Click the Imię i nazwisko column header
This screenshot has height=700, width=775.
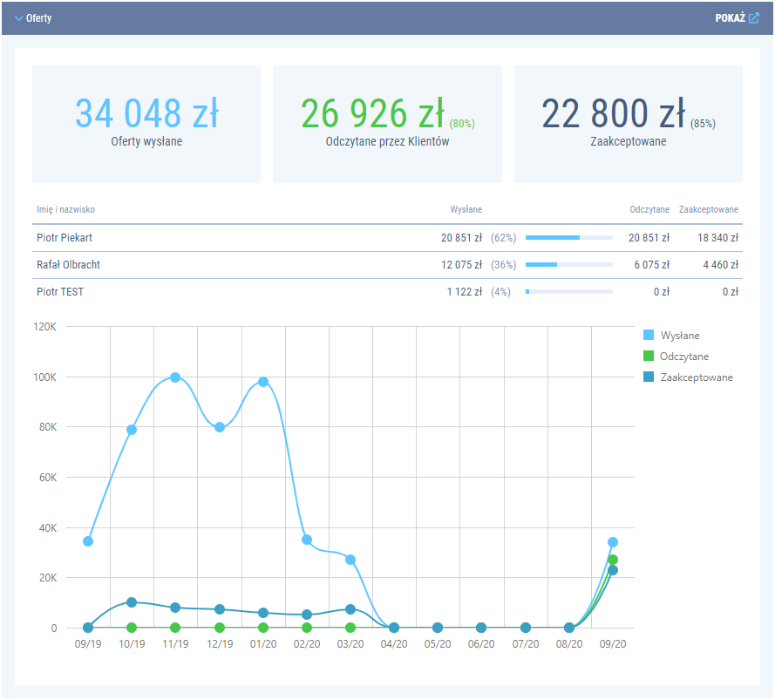point(65,210)
